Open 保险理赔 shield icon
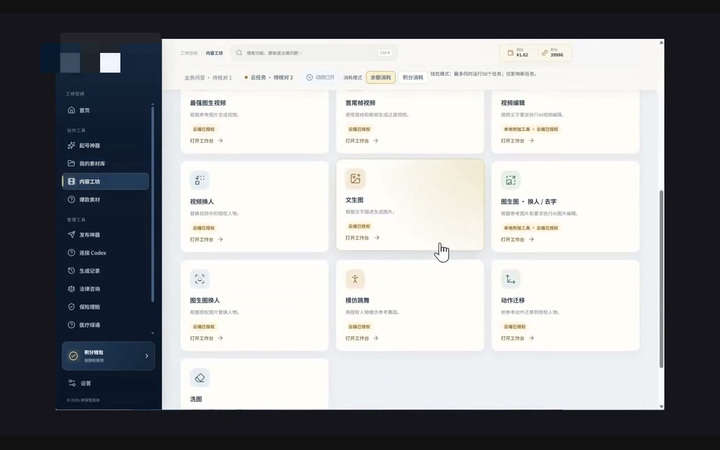 [x=71, y=307]
